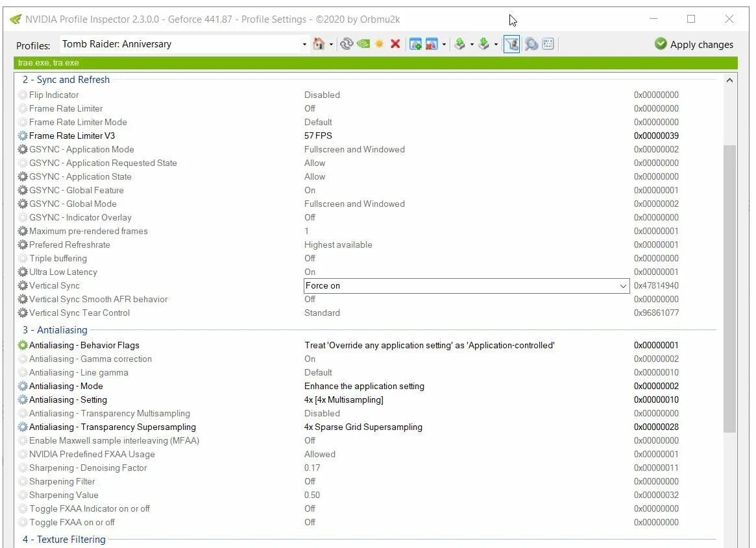Create new profile using the sun icon
This screenshot has height=548, width=756.
tap(380, 44)
